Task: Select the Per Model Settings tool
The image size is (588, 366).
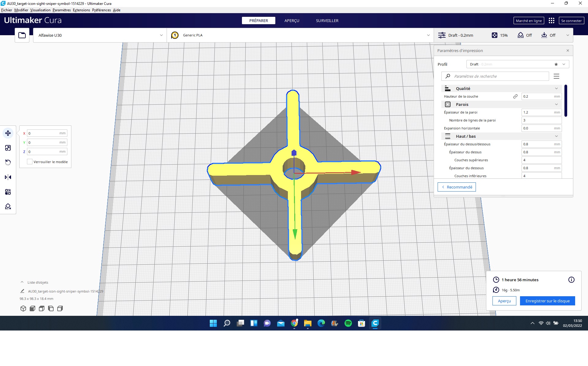Action: pos(8,192)
